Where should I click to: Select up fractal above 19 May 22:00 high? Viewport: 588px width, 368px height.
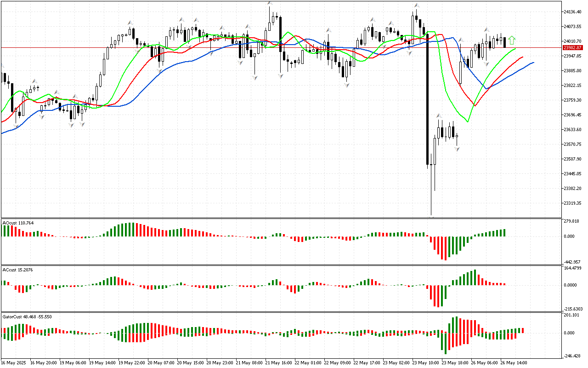(130, 22)
